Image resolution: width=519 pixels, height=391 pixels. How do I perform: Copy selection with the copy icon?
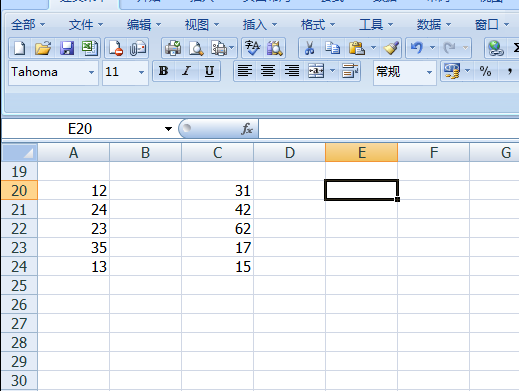tap(332, 48)
